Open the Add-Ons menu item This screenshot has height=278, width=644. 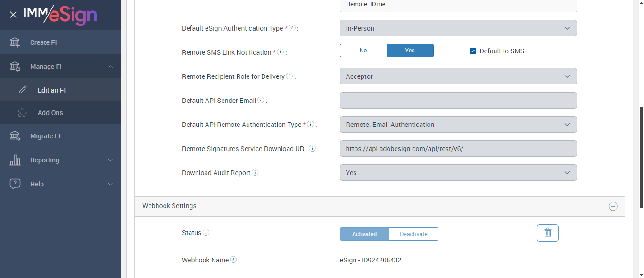point(50,113)
